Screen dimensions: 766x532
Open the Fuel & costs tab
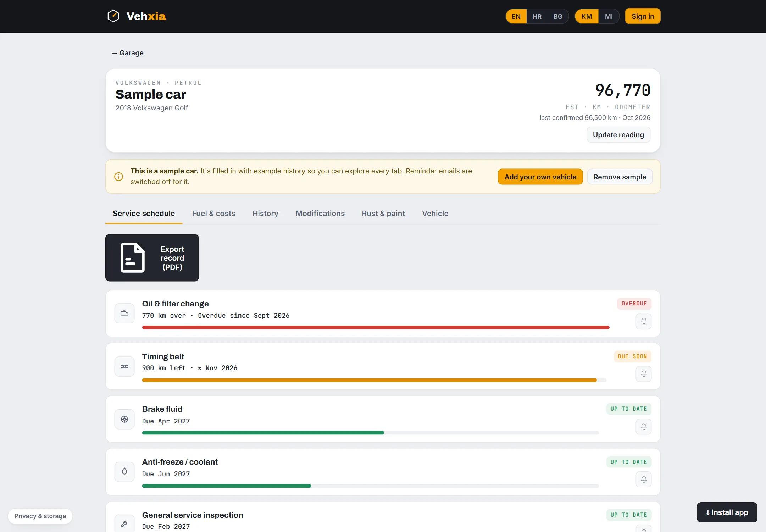[x=213, y=214]
